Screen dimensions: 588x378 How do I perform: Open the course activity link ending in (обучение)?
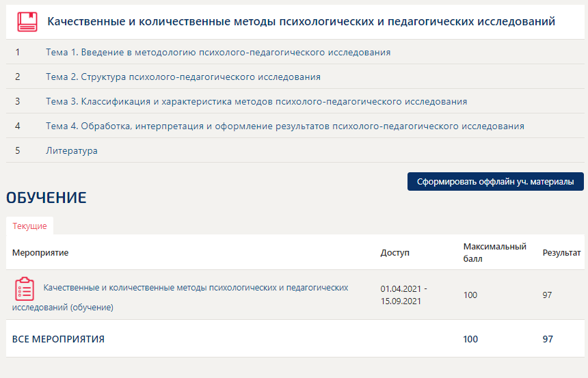point(196,288)
